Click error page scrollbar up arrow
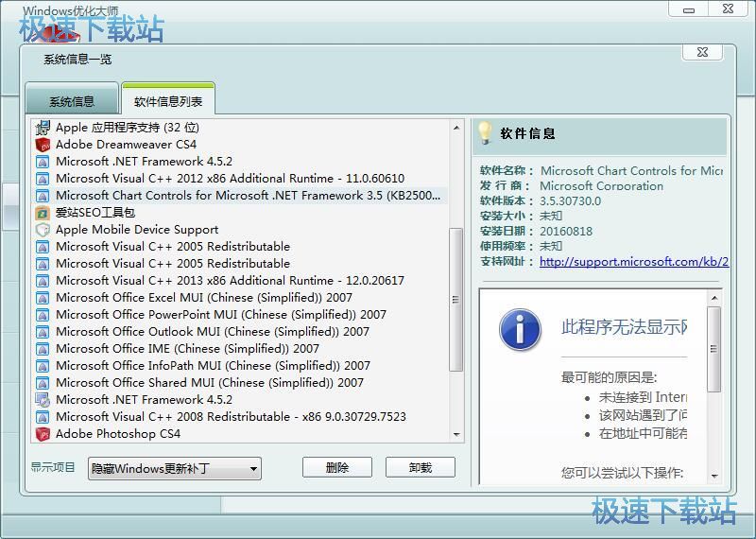Viewport: 756px width, 539px height. coord(714,298)
